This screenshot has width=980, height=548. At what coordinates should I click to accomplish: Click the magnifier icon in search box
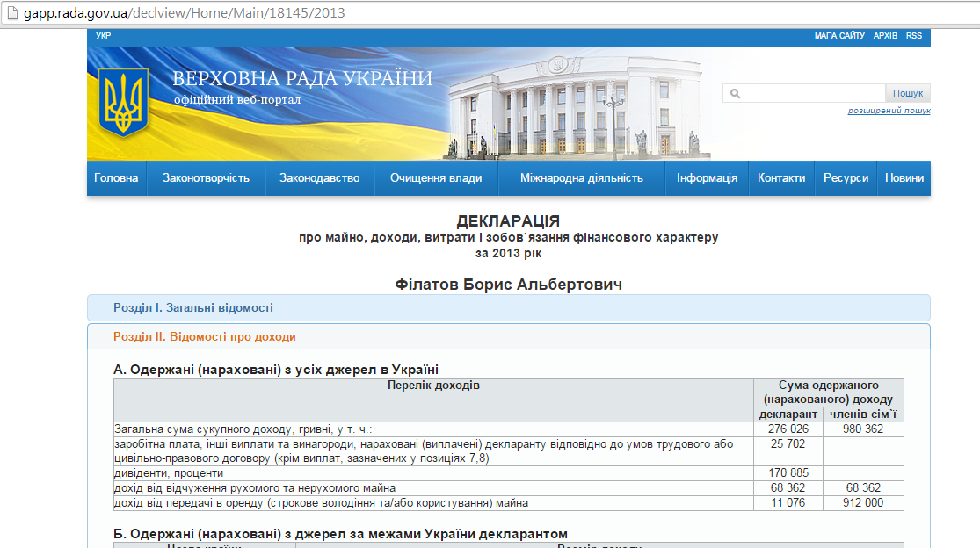point(735,93)
